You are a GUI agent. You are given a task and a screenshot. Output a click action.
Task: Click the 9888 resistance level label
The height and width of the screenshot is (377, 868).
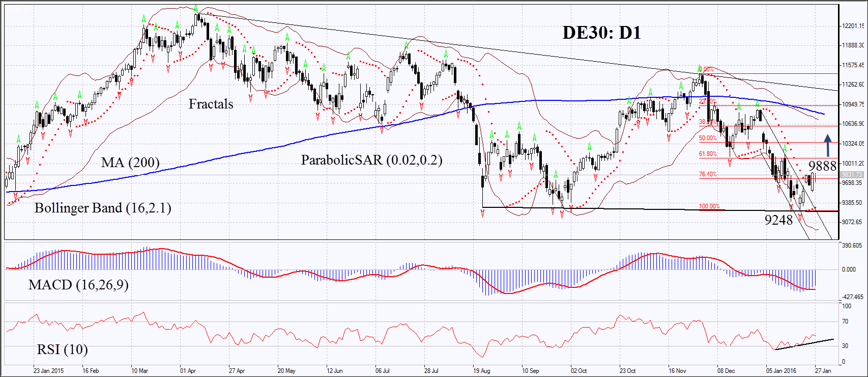[822, 166]
